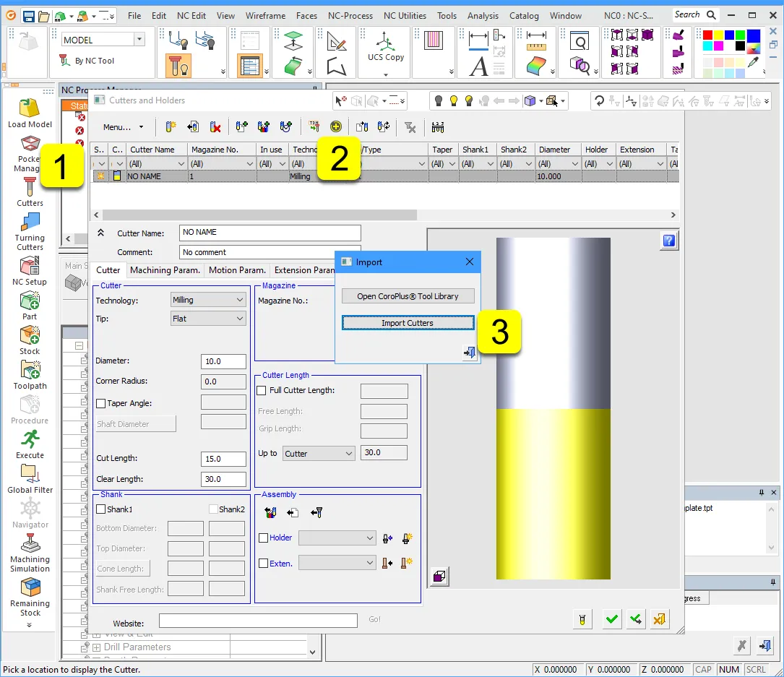This screenshot has height=677, width=784.
Task: Open the NC Utilities menu
Action: 405,15
